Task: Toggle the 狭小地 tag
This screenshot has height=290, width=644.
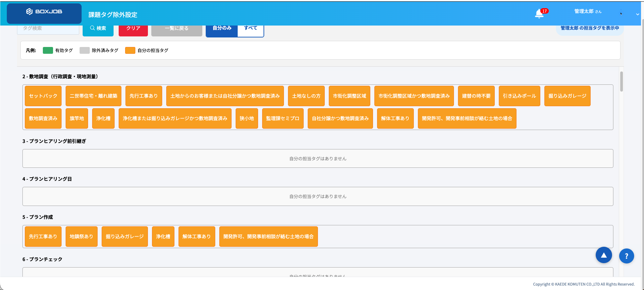Action: click(247, 118)
